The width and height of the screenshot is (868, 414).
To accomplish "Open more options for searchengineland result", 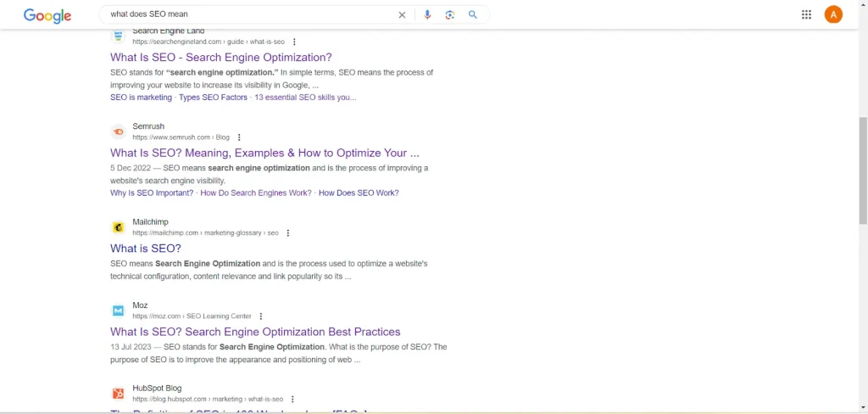I will point(294,42).
